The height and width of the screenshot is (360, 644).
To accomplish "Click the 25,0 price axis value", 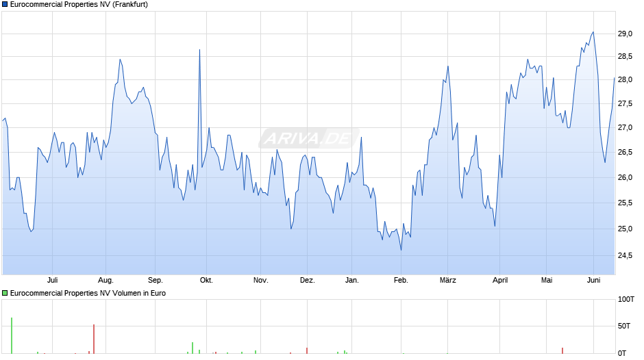I will pos(625,229).
